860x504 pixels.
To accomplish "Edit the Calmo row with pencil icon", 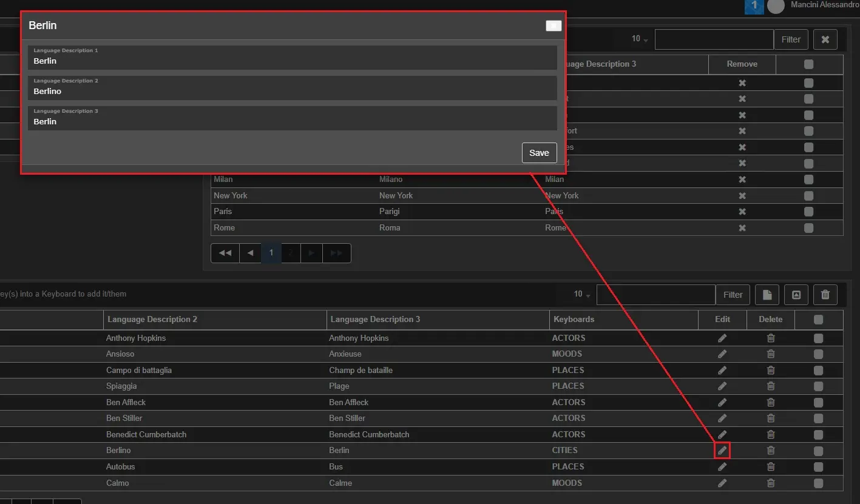I will [x=722, y=483].
